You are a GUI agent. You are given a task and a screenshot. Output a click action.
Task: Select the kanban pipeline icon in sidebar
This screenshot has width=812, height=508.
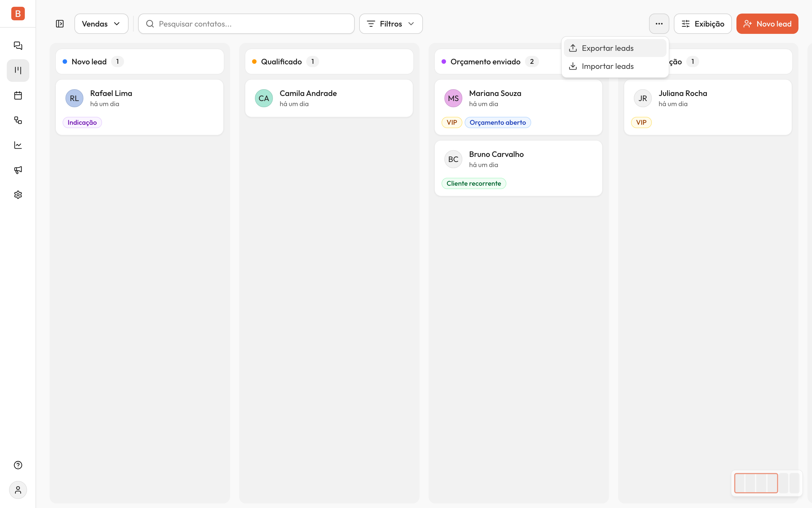tap(18, 71)
